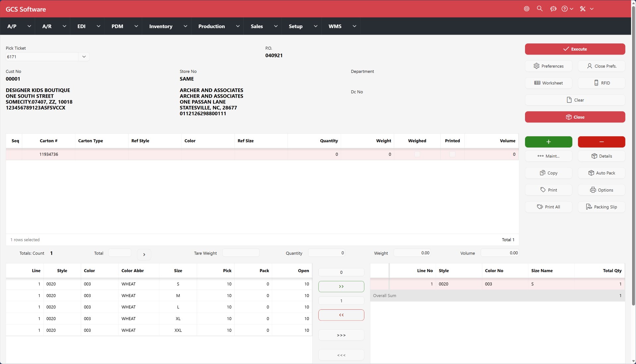Open carton Details button
This screenshot has width=636, height=364.
click(602, 156)
